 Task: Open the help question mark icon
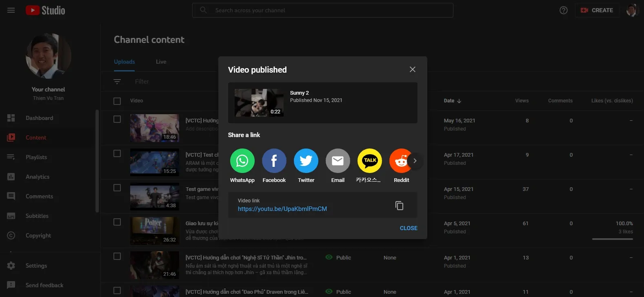tap(564, 10)
